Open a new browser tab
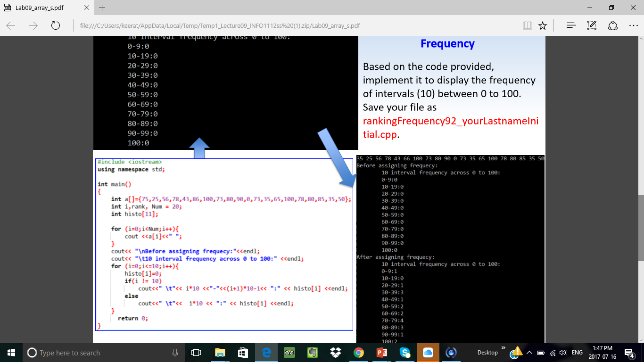Image resolution: width=644 pixels, height=362 pixels. point(102,8)
